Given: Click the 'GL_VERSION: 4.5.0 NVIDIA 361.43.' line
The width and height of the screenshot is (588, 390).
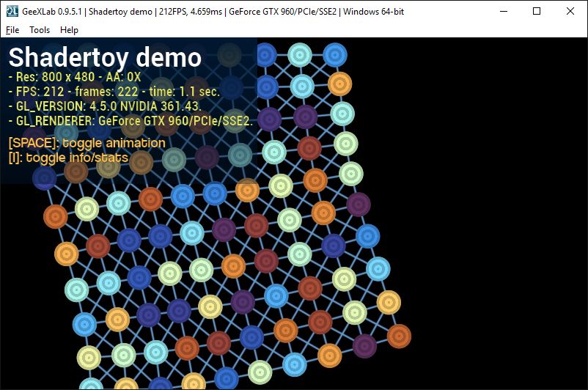Looking at the screenshot, I should [105, 106].
